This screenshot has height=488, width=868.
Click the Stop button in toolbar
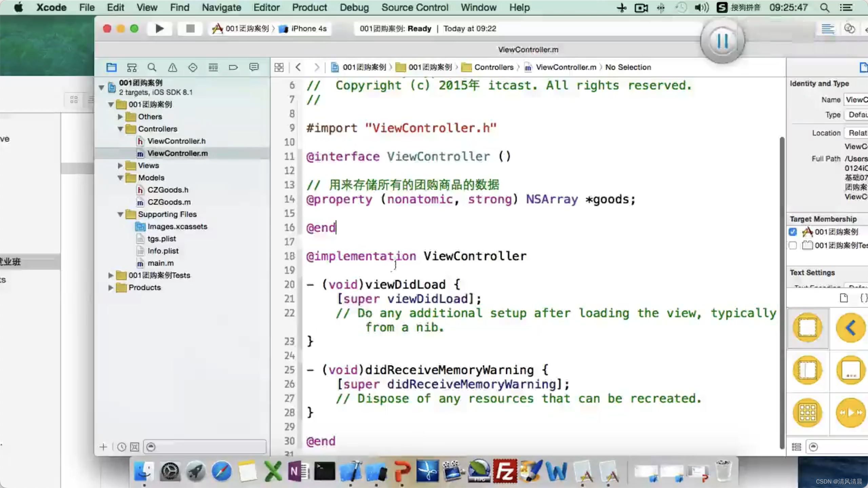tap(190, 29)
